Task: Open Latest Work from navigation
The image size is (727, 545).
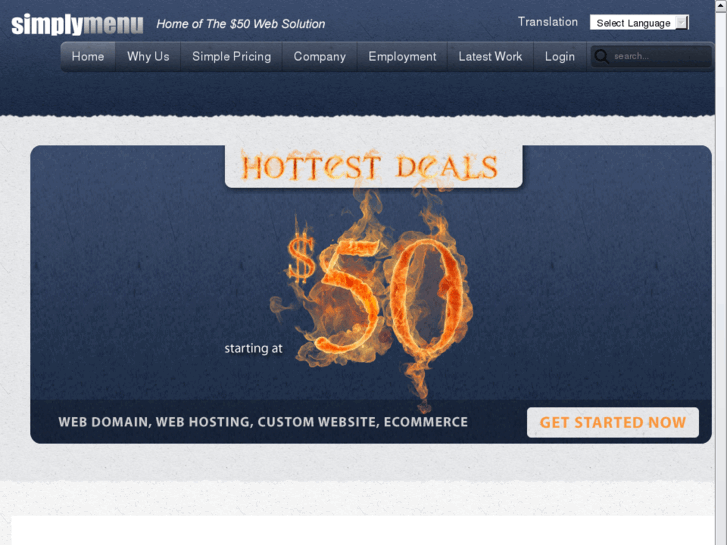Action: (x=490, y=57)
